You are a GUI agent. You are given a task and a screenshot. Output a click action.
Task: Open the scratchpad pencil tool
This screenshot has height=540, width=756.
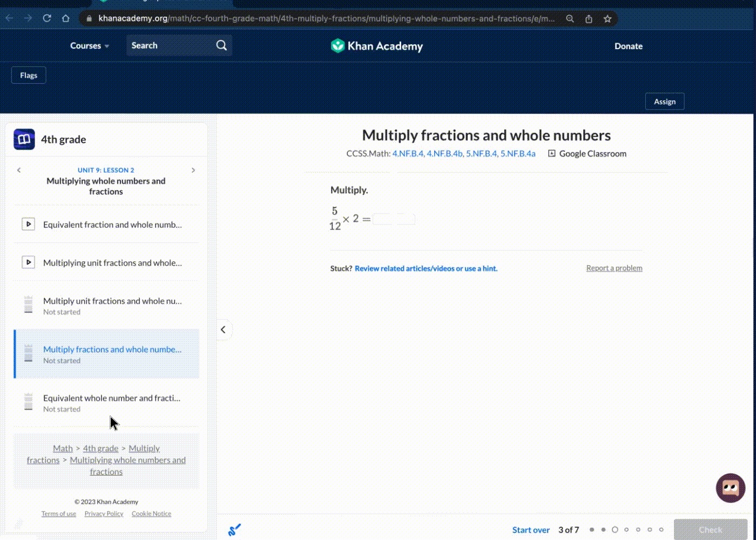click(234, 530)
